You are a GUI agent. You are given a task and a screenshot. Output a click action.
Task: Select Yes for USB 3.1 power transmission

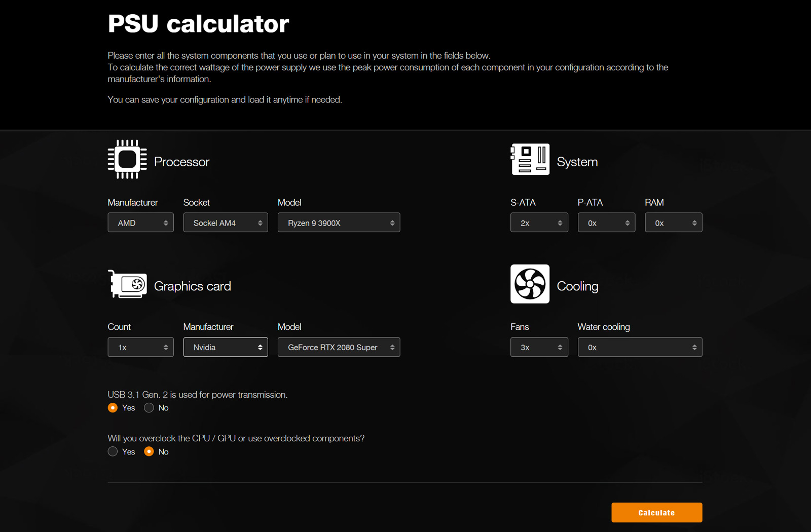click(x=113, y=408)
